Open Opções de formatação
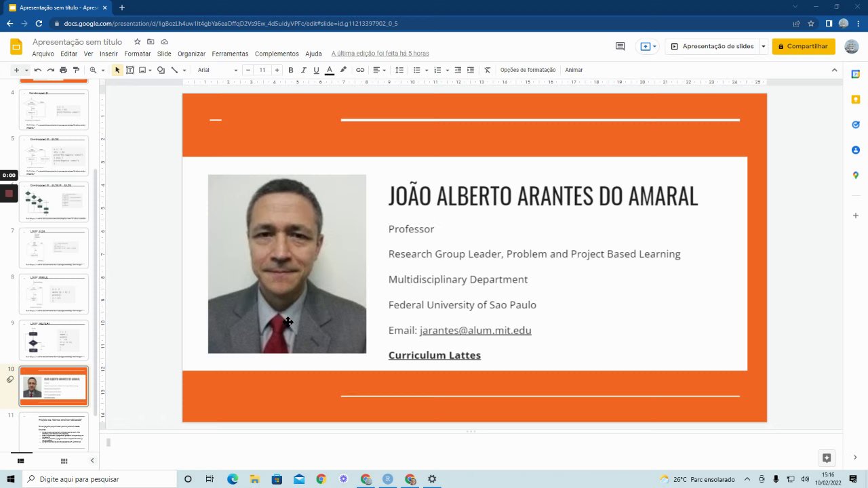This screenshot has width=868, height=488. [528, 70]
